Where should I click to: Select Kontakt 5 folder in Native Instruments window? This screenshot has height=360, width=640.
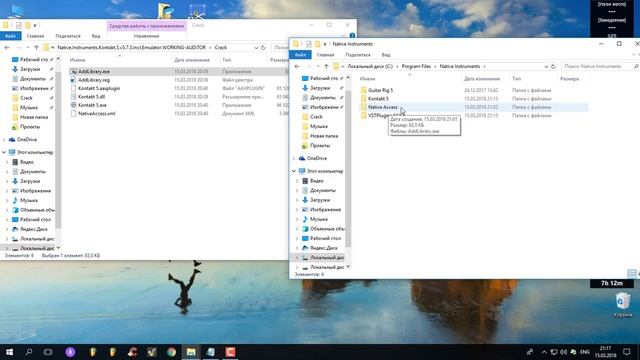pos(378,99)
